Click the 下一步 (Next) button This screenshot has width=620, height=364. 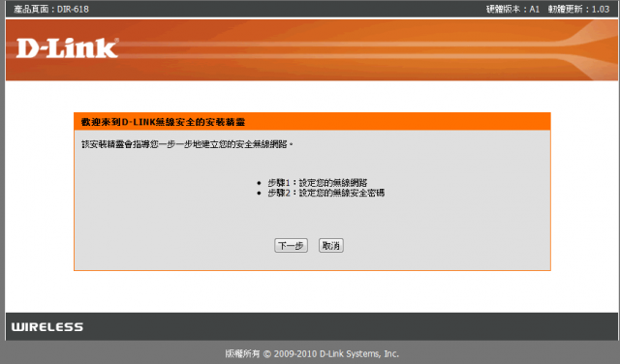point(291,246)
